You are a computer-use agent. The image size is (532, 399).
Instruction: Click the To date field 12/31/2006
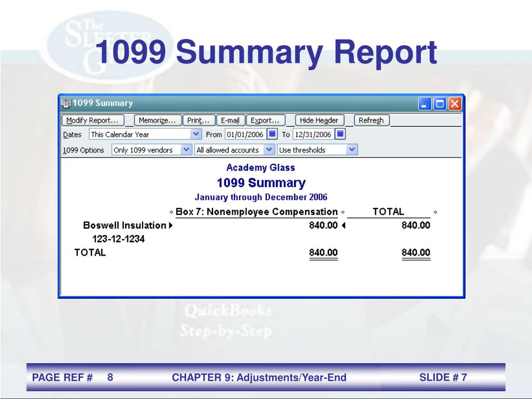tap(313, 135)
